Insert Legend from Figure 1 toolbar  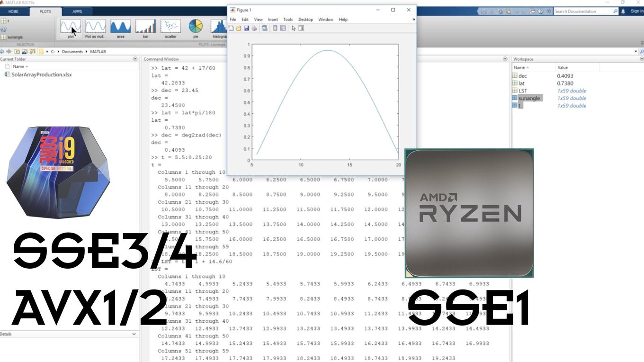point(283,28)
